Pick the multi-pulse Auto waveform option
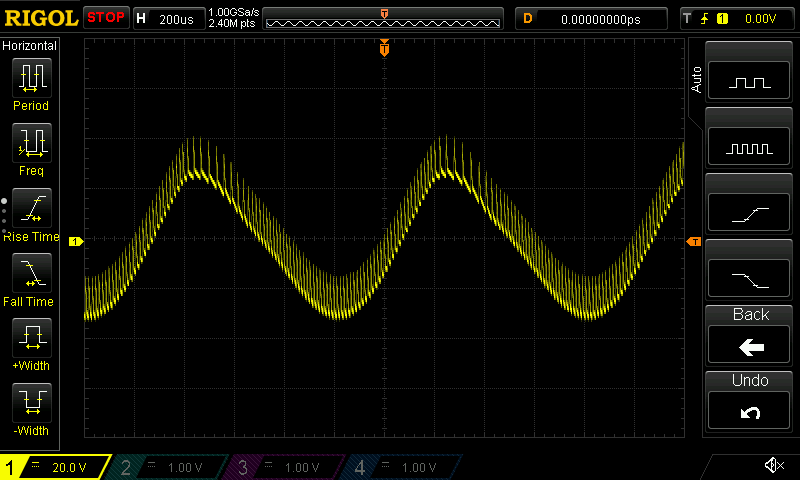This screenshot has height=480, width=800. (x=749, y=146)
